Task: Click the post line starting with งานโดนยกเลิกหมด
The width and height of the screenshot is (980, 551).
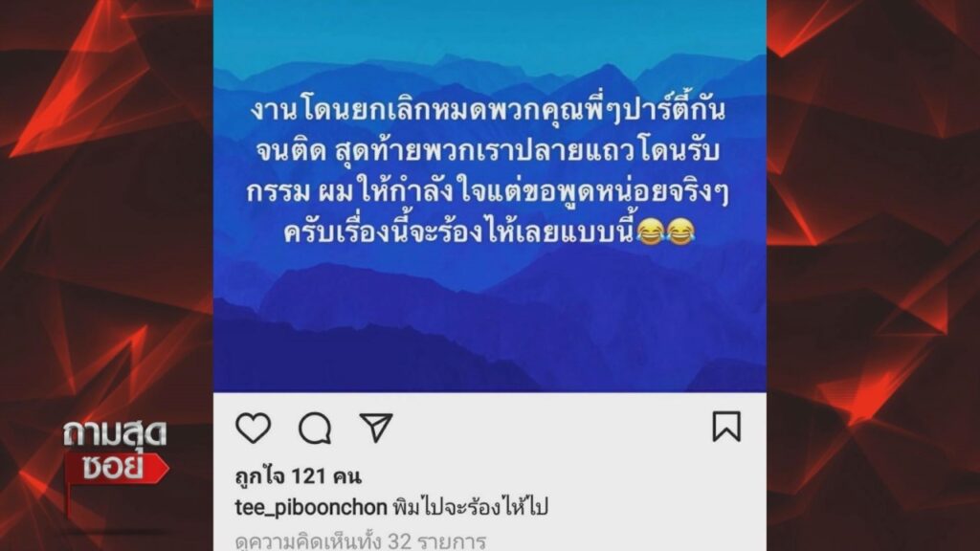Action: pos(488,110)
